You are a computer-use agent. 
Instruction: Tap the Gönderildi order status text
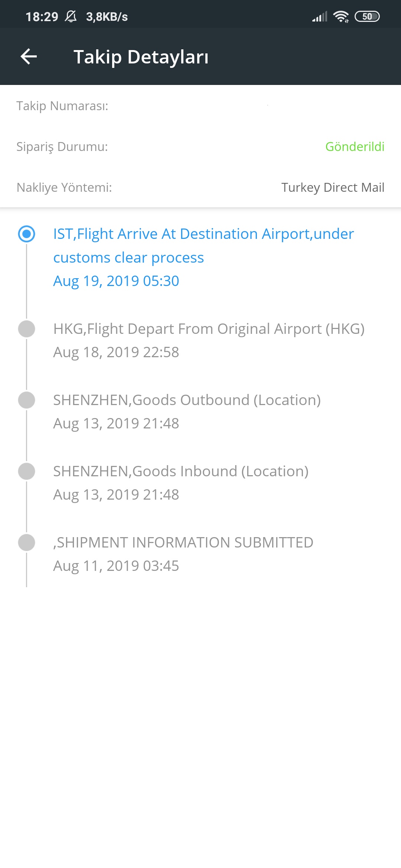coord(355,147)
